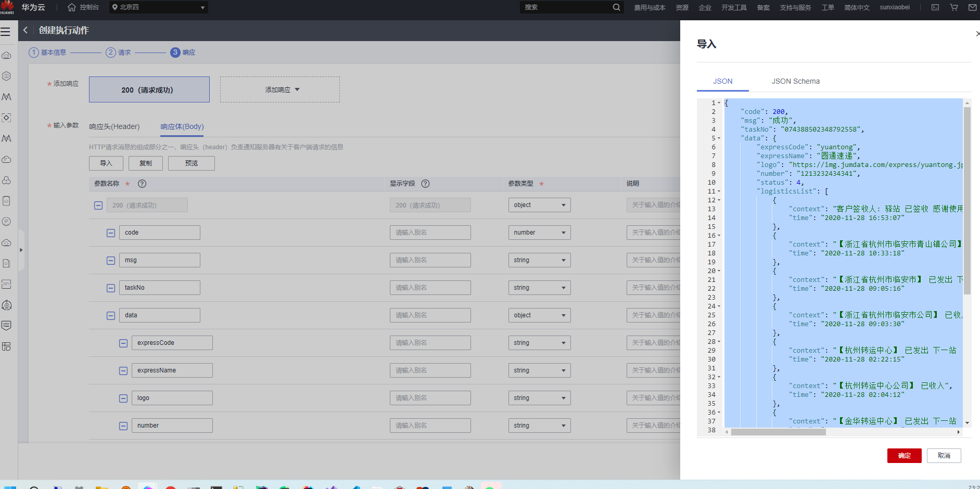This screenshot has height=489, width=980.
Task: Open the 开发工具 menu
Action: click(x=734, y=7)
